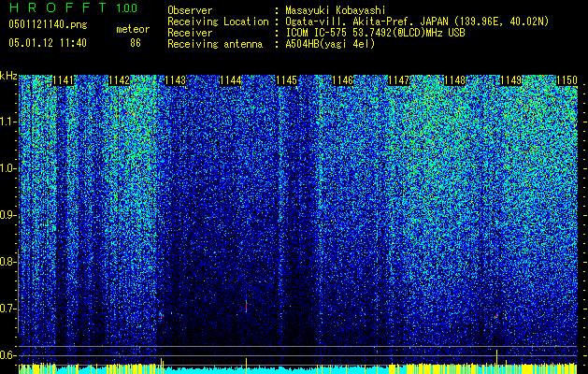The width and height of the screenshot is (588, 374).
Task: Click the 1150 time marker
Action: click(x=566, y=80)
